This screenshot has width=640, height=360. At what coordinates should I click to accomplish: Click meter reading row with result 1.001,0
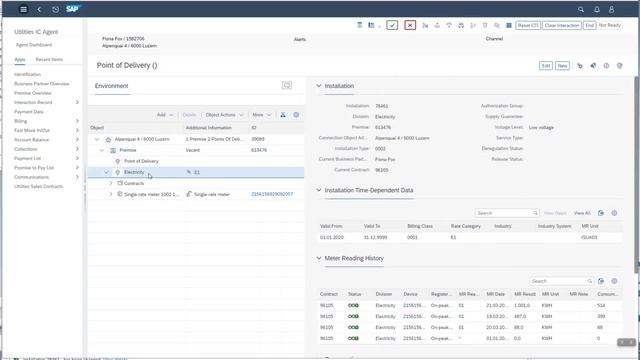(x=470, y=305)
